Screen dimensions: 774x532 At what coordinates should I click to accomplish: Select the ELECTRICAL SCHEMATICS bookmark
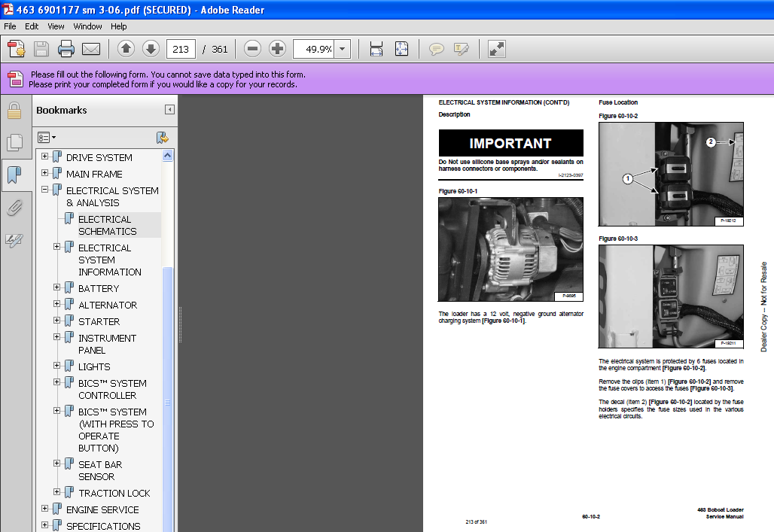click(x=107, y=225)
